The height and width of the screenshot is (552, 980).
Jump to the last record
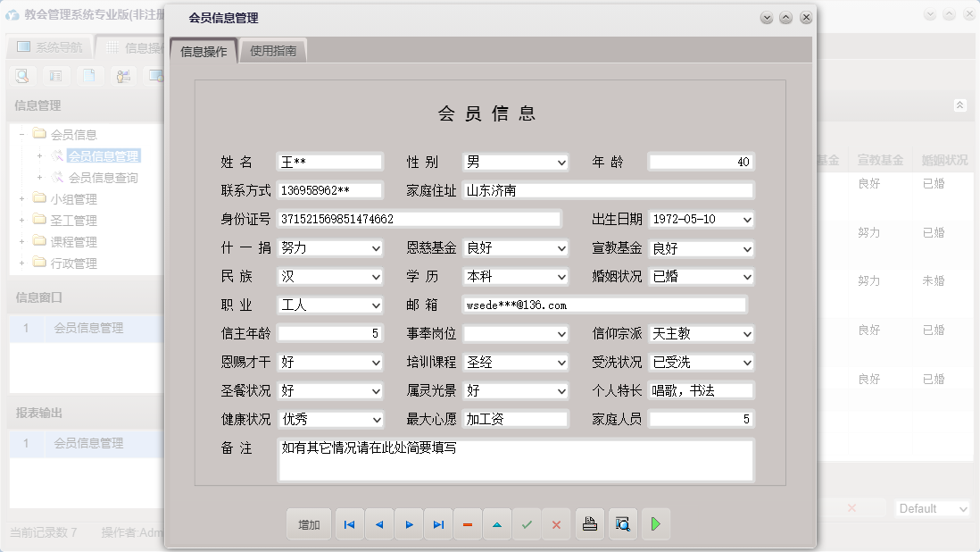[437, 524]
